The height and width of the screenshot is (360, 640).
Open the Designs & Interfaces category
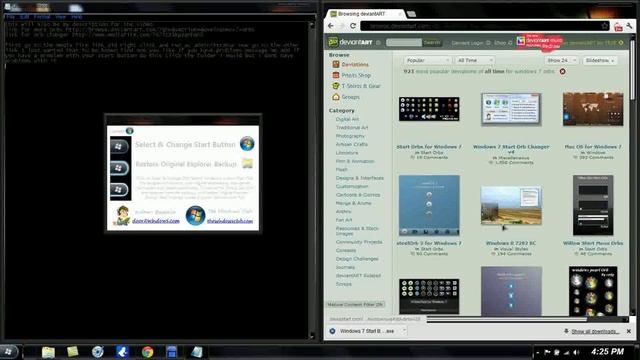tap(360, 178)
